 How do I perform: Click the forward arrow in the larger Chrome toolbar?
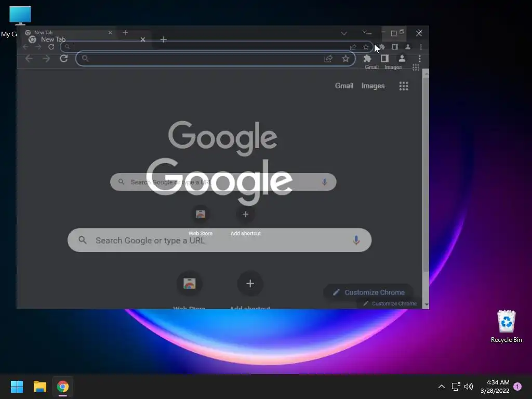click(x=46, y=58)
